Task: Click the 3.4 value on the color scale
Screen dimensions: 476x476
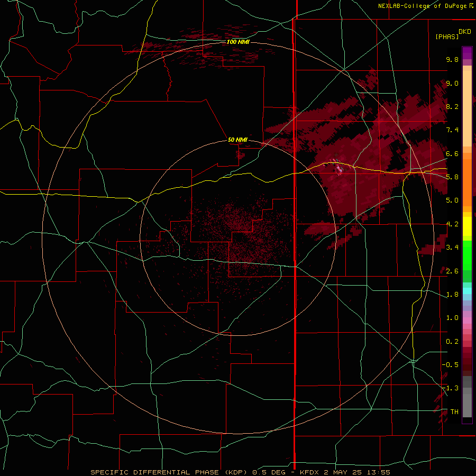Action: coord(452,247)
